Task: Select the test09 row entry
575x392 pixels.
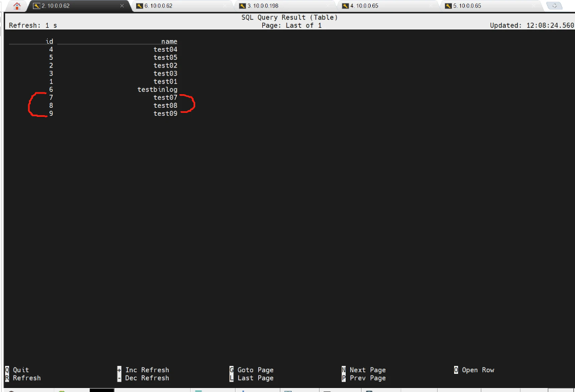Action: pyautogui.click(x=165, y=113)
